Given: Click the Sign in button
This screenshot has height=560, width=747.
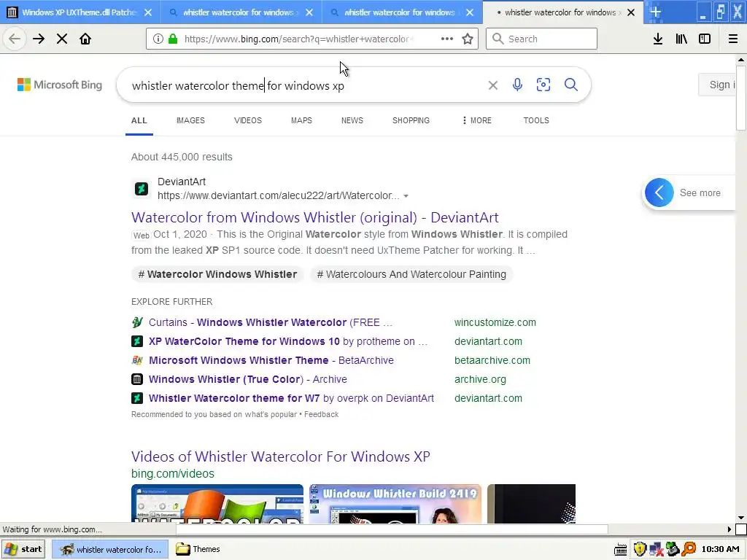Looking at the screenshot, I should (x=717, y=85).
